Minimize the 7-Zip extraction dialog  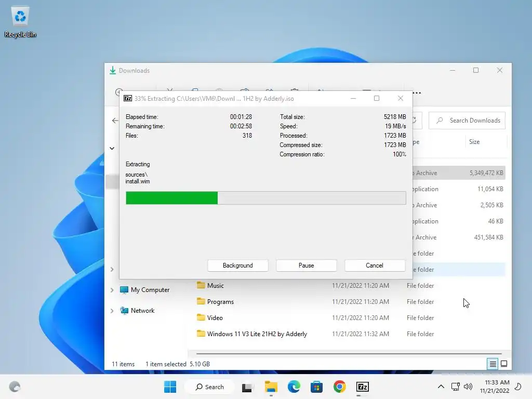click(353, 98)
